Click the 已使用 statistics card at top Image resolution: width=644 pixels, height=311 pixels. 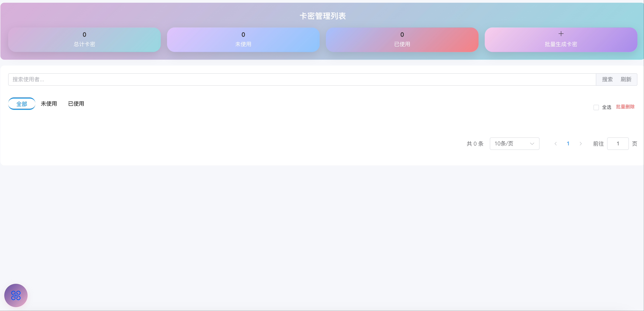(402, 39)
